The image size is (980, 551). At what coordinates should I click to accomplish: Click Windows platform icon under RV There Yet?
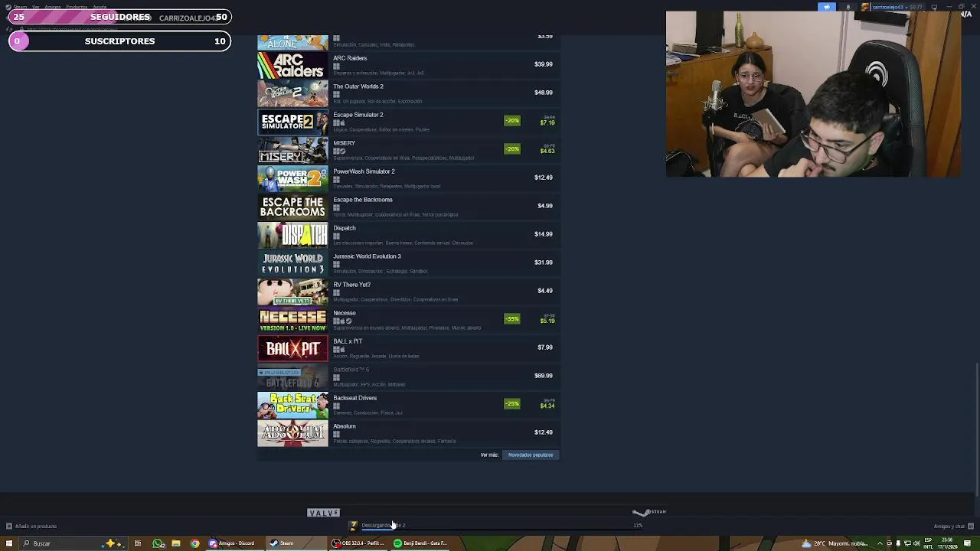tap(336, 293)
